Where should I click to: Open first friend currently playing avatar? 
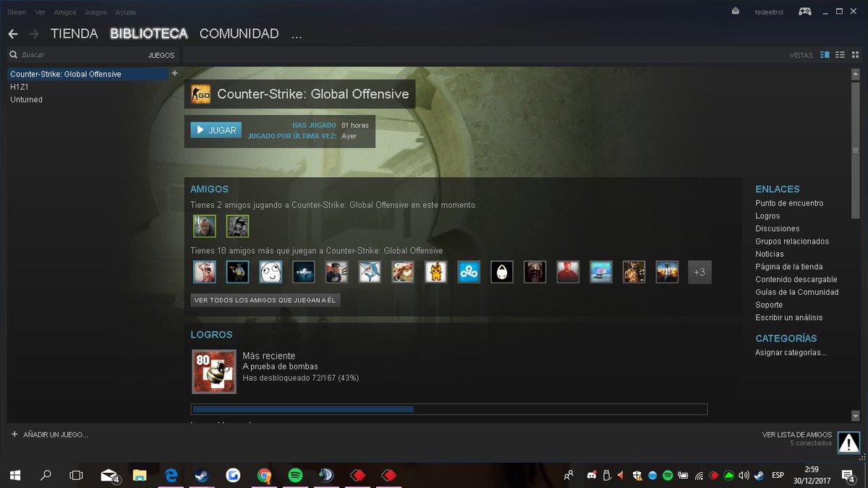(x=205, y=226)
